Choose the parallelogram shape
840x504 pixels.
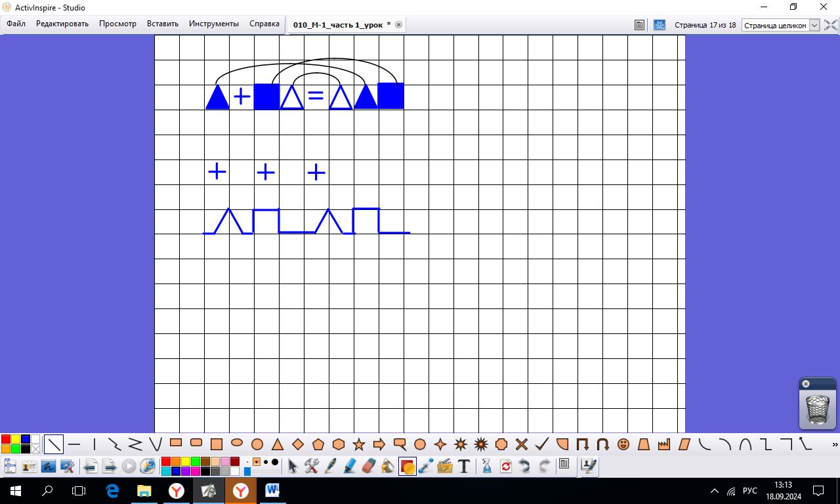(684, 444)
